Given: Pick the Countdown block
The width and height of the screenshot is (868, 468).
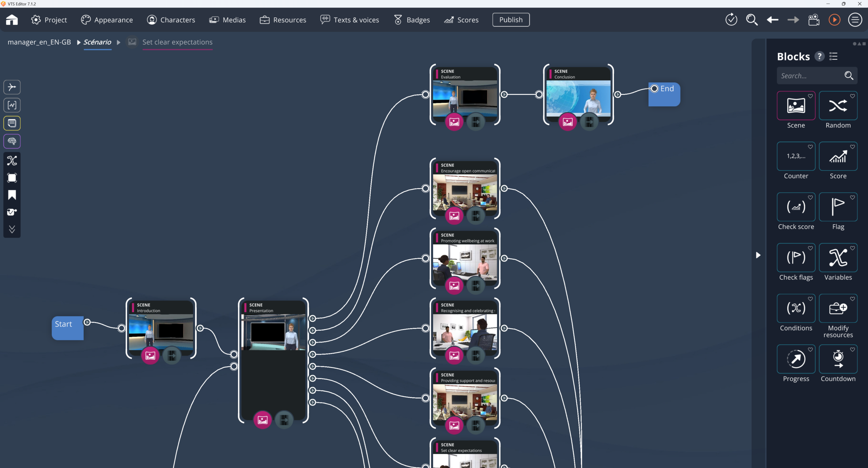Looking at the screenshot, I should click(x=838, y=359).
